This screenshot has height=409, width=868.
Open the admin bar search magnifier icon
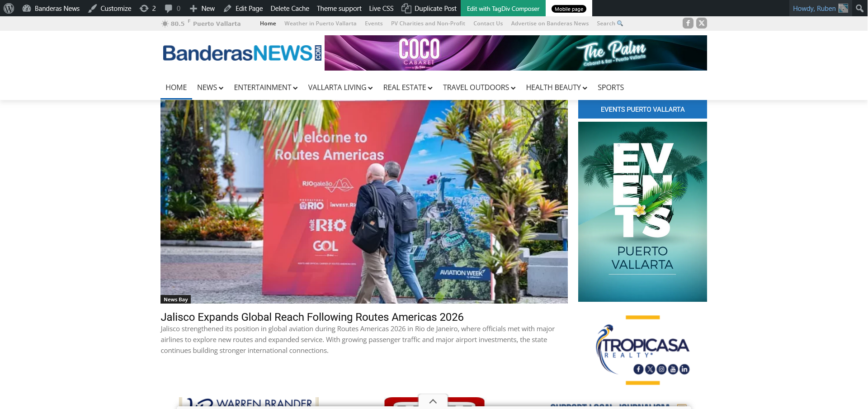coord(859,8)
